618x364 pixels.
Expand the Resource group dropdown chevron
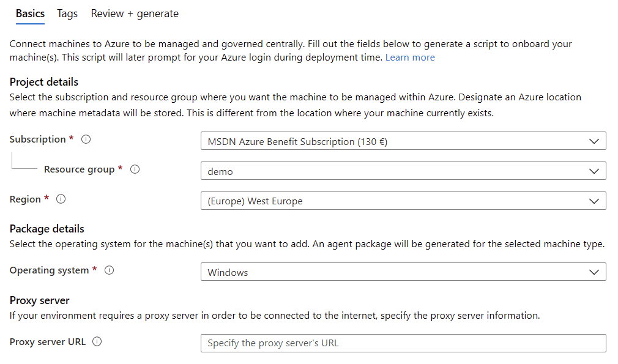(x=594, y=171)
